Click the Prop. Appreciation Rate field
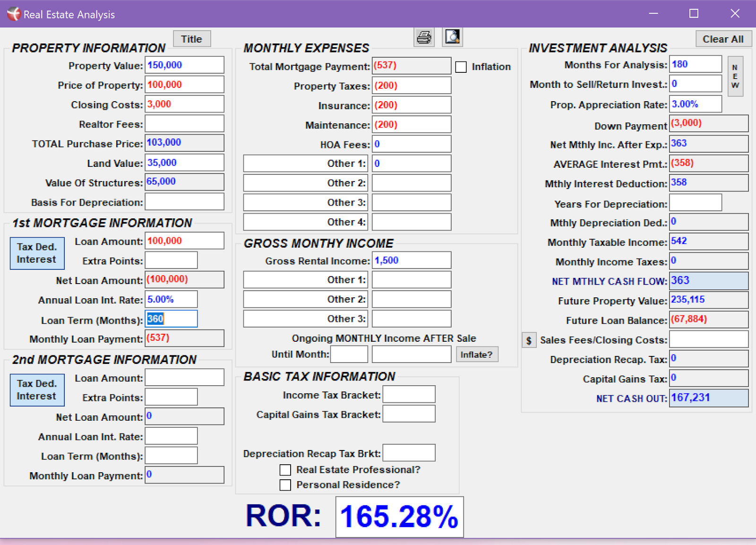This screenshot has width=756, height=545. 696,104
